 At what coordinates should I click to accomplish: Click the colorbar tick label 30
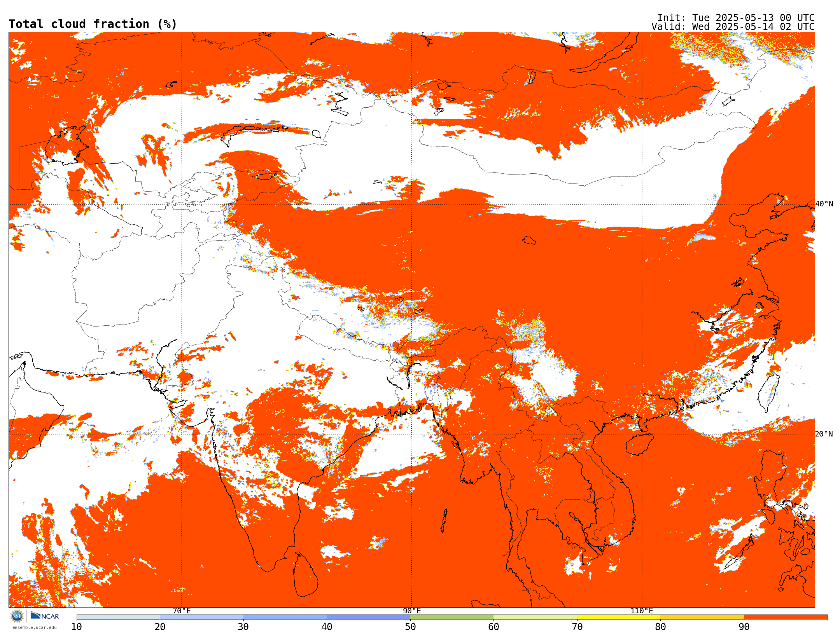[x=243, y=627]
